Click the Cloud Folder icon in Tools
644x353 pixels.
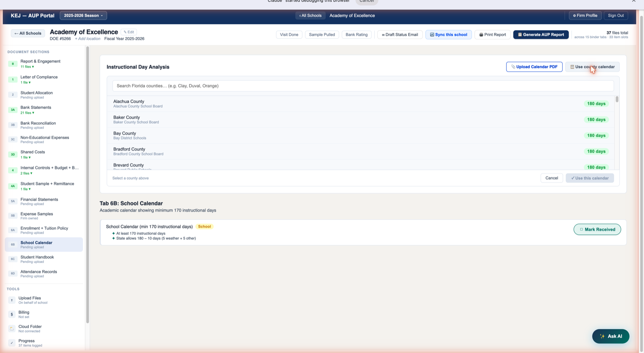(x=12, y=328)
